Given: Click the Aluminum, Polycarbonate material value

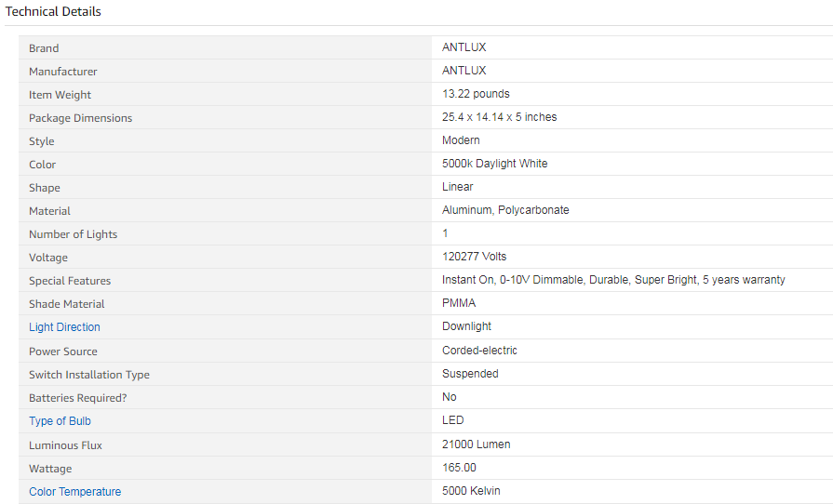Looking at the screenshot, I should (505, 210).
